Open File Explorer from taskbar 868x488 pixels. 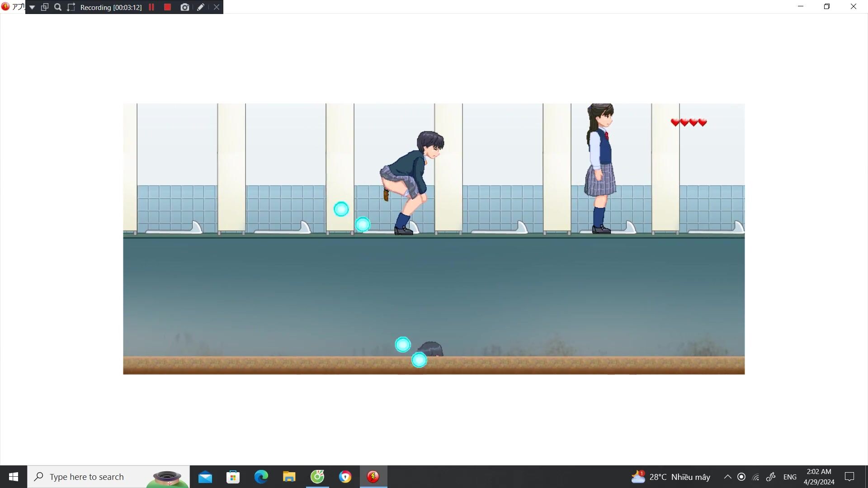289,477
